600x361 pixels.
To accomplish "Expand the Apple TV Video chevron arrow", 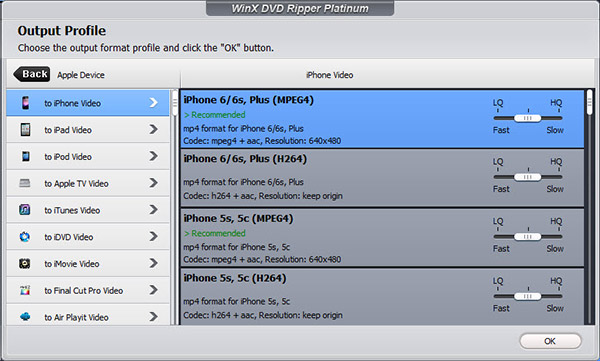I will click(153, 183).
